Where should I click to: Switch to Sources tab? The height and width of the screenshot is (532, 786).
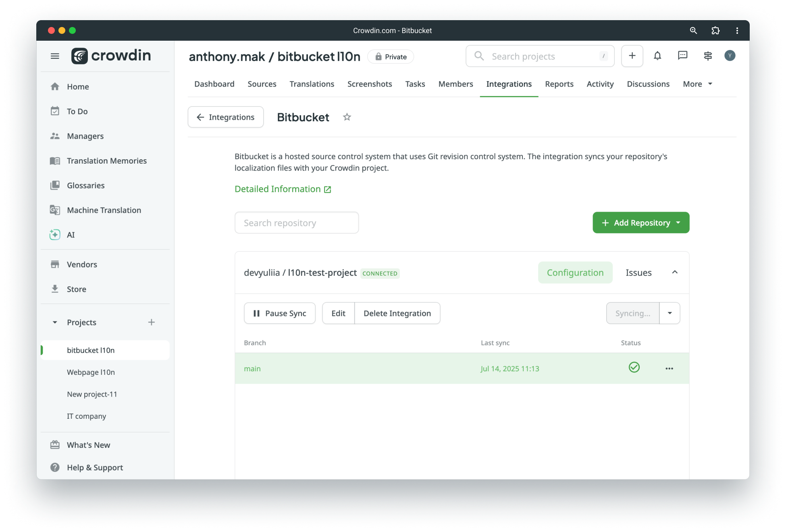(262, 84)
